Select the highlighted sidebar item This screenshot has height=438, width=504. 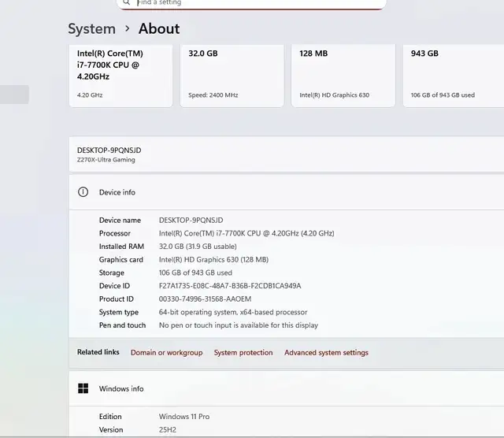click(14, 95)
